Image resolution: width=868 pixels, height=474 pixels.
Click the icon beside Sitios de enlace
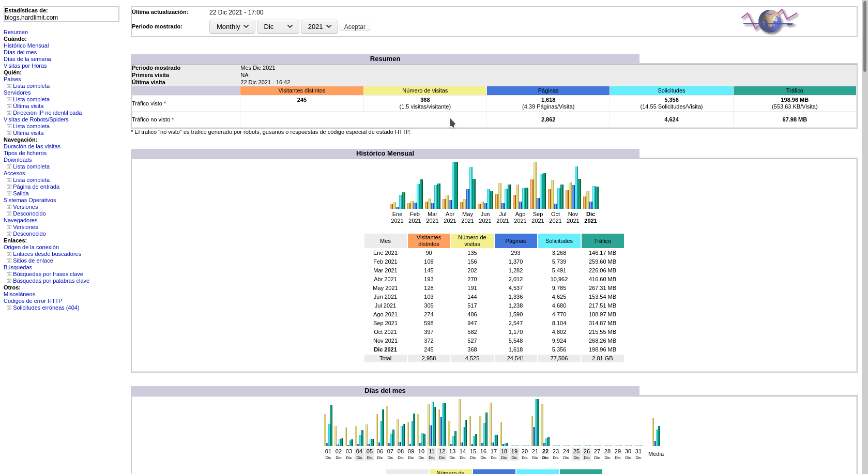click(x=9, y=261)
